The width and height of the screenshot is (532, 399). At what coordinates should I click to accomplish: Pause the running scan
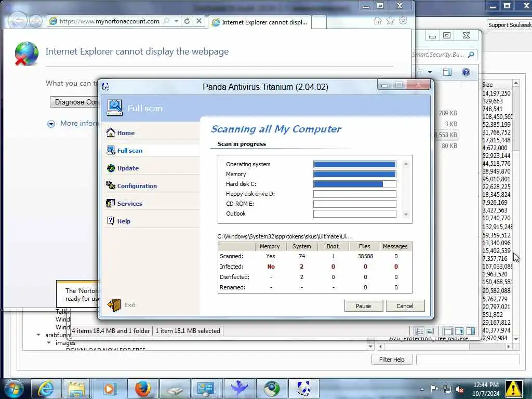(363, 305)
